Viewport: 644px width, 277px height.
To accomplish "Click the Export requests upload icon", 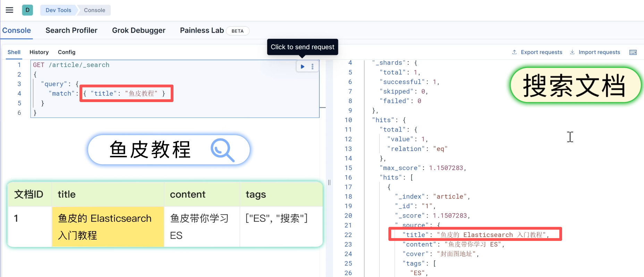I will pos(514,52).
